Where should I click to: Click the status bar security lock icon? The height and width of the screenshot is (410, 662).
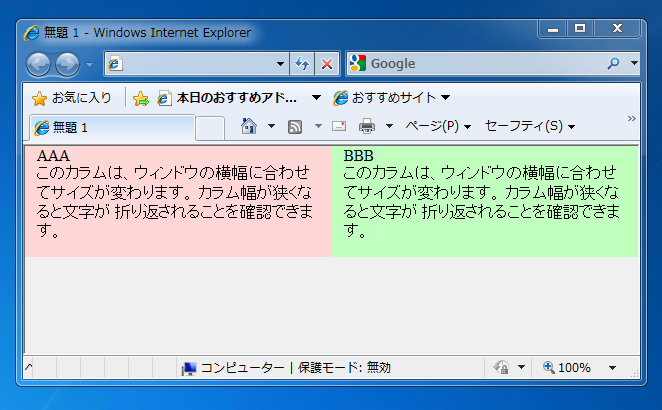501,367
